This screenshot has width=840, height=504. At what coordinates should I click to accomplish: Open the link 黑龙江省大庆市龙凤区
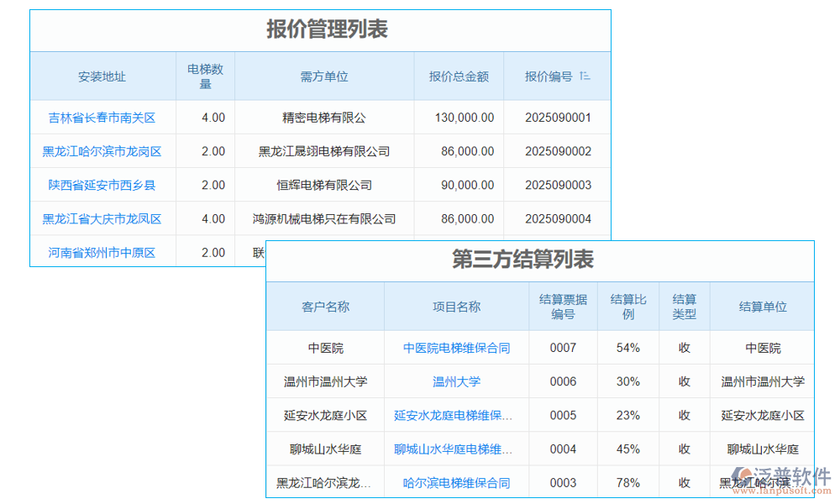(102, 218)
